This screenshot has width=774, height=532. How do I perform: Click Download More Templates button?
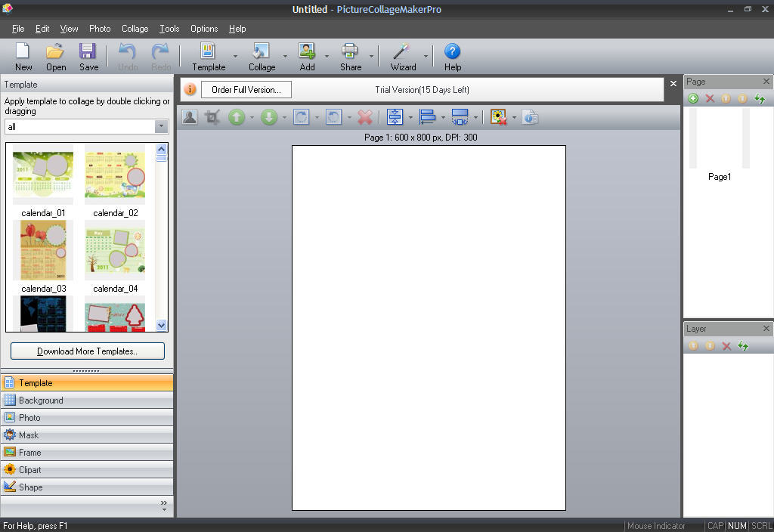coord(88,351)
